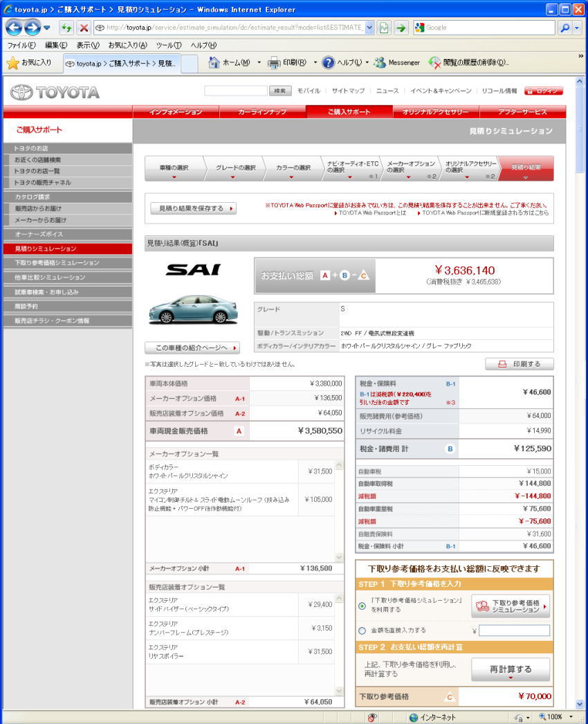Click the compatibility view icon near address bar

coord(383,28)
